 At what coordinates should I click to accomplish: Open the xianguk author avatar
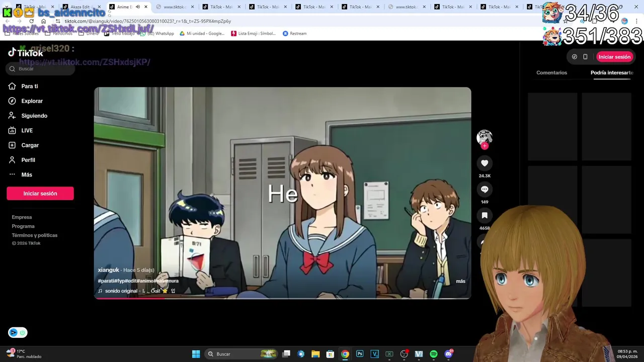coord(485,137)
